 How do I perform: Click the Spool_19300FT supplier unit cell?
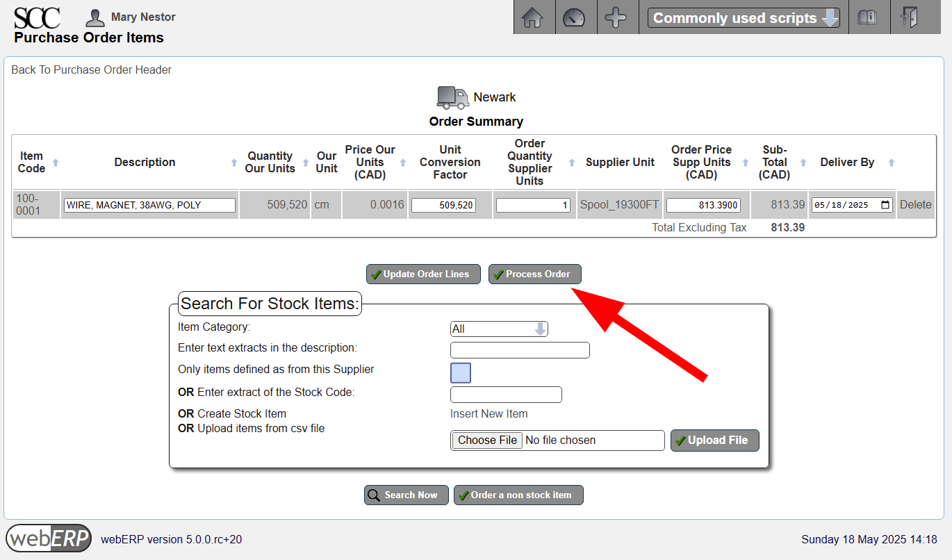coord(619,205)
